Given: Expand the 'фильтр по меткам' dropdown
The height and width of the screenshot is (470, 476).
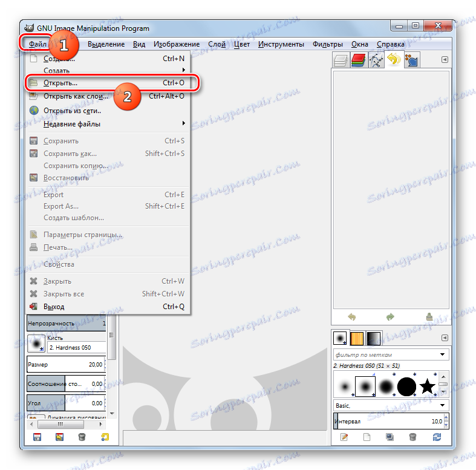Looking at the screenshot, I should click(442, 354).
